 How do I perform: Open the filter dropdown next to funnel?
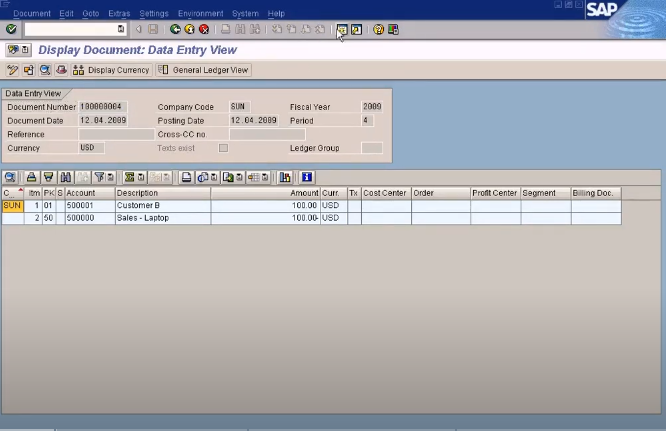point(110,177)
